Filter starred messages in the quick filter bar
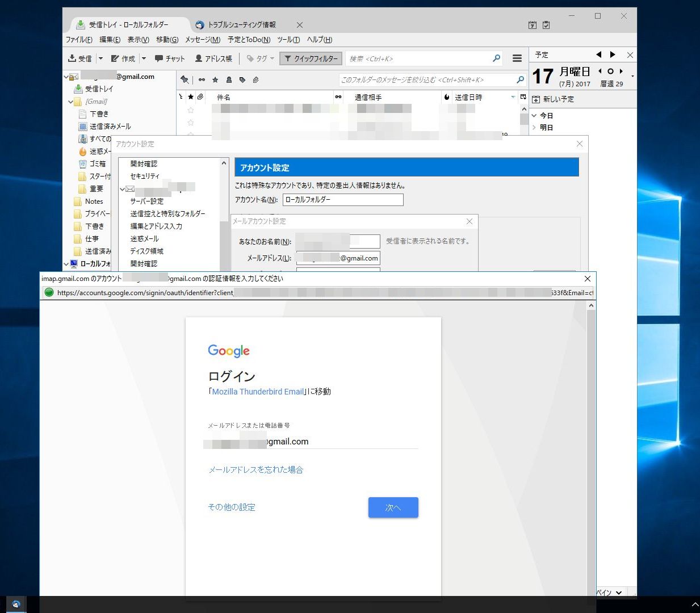The width and height of the screenshot is (700, 613). 215,79
